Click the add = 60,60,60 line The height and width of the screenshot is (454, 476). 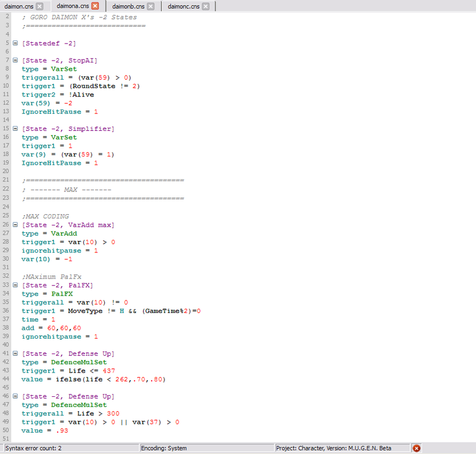[51, 328]
